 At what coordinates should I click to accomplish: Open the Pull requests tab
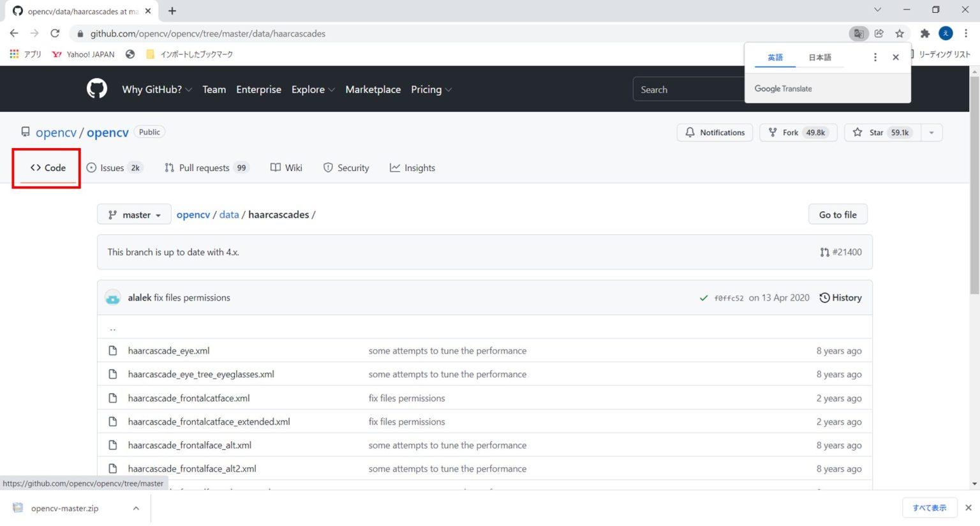point(205,168)
